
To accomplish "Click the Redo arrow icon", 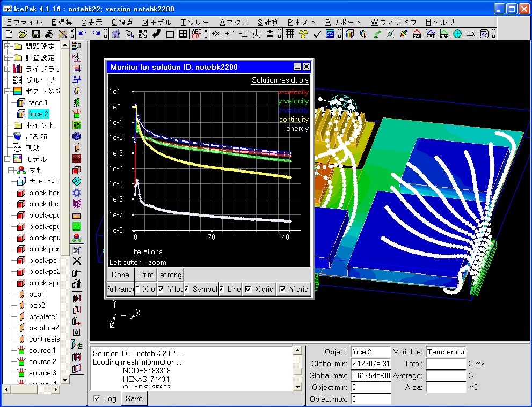I will [x=96, y=34].
